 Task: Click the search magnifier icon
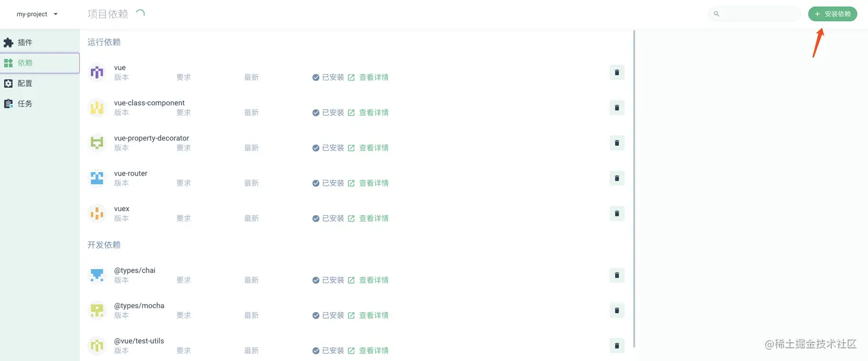coord(716,14)
